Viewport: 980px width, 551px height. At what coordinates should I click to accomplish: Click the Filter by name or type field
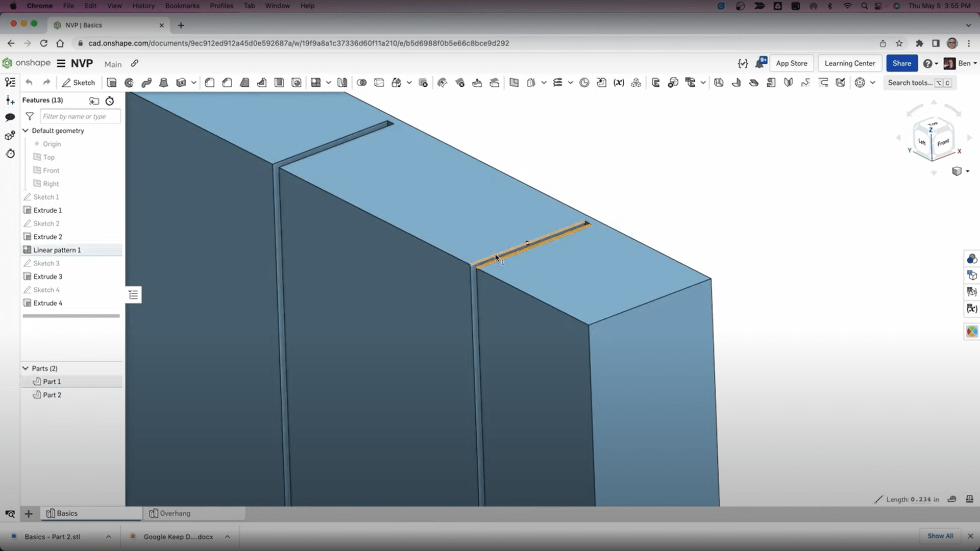pyautogui.click(x=80, y=116)
